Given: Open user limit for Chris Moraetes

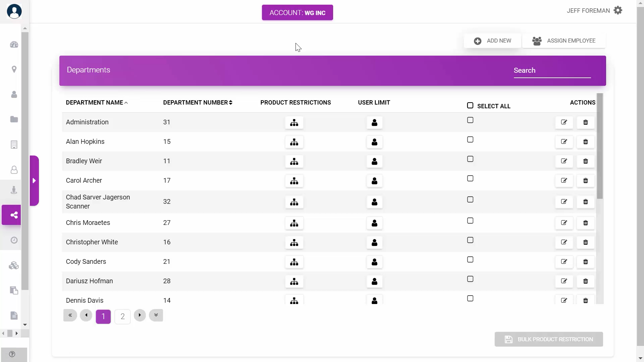Looking at the screenshot, I should pyautogui.click(x=375, y=223).
